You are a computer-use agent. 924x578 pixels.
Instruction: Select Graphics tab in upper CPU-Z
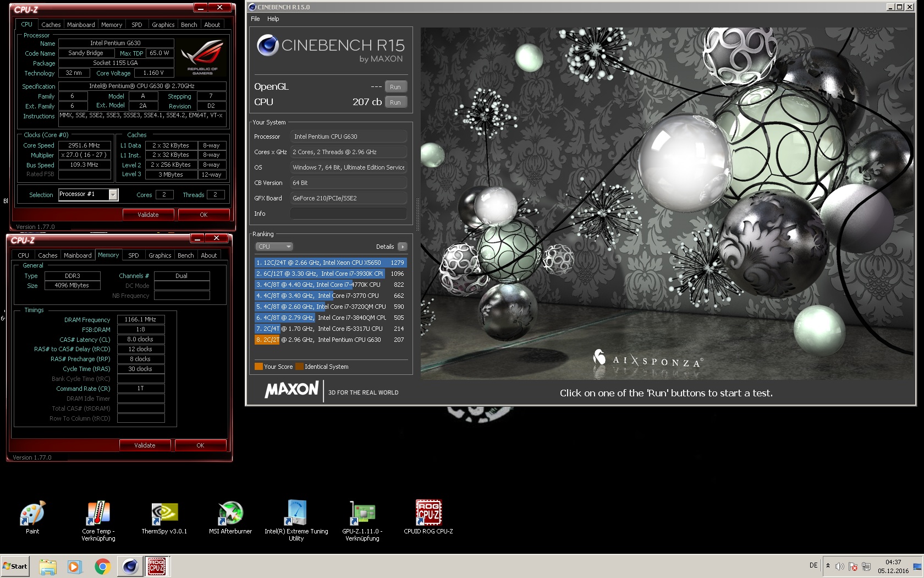coord(163,25)
